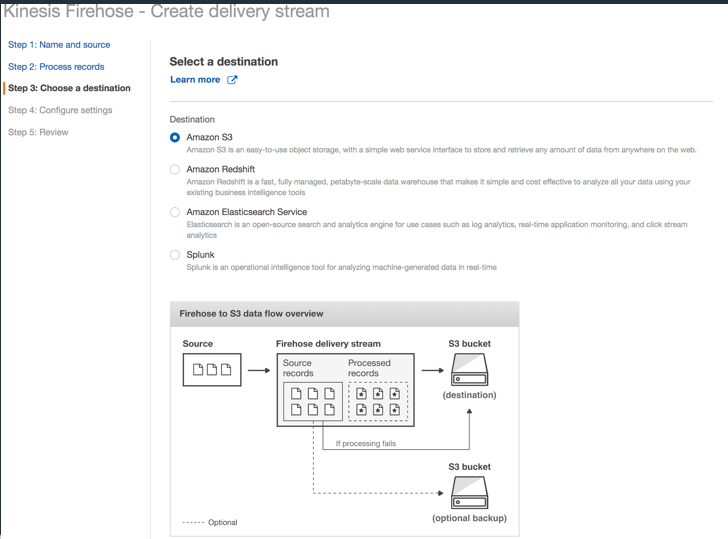Image resolution: width=728 pixels, height=539 pixels.
Task: Select the Amazon S3 radio button
Action: [175, 137]
